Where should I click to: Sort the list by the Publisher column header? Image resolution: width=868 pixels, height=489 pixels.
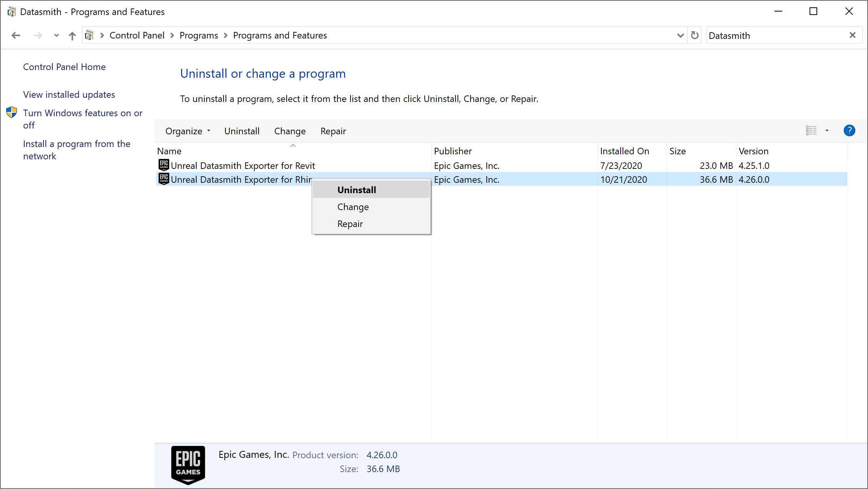click(452, 151)
